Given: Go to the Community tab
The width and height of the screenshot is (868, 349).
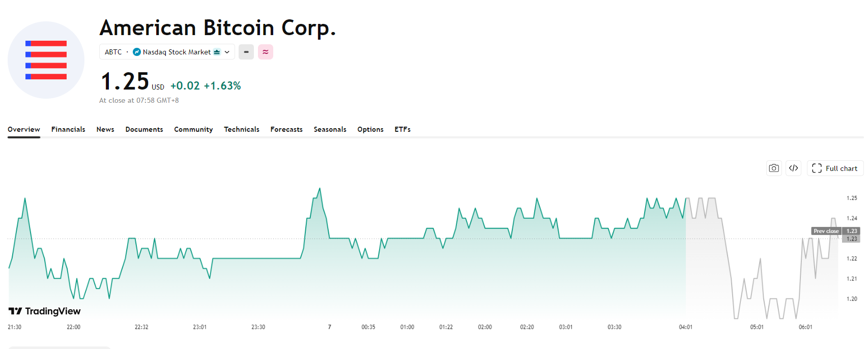Looking at the screenshot, I should point(193,129).
